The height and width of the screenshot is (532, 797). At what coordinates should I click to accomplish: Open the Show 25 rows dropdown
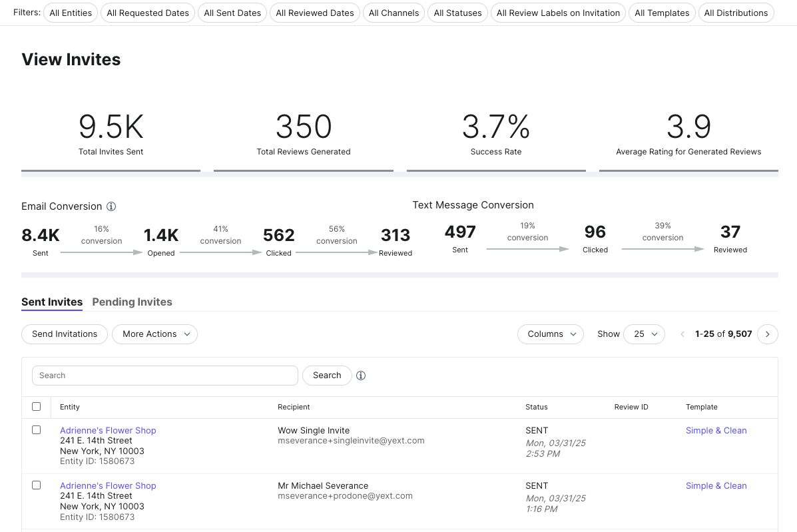[x=644, y=334]
